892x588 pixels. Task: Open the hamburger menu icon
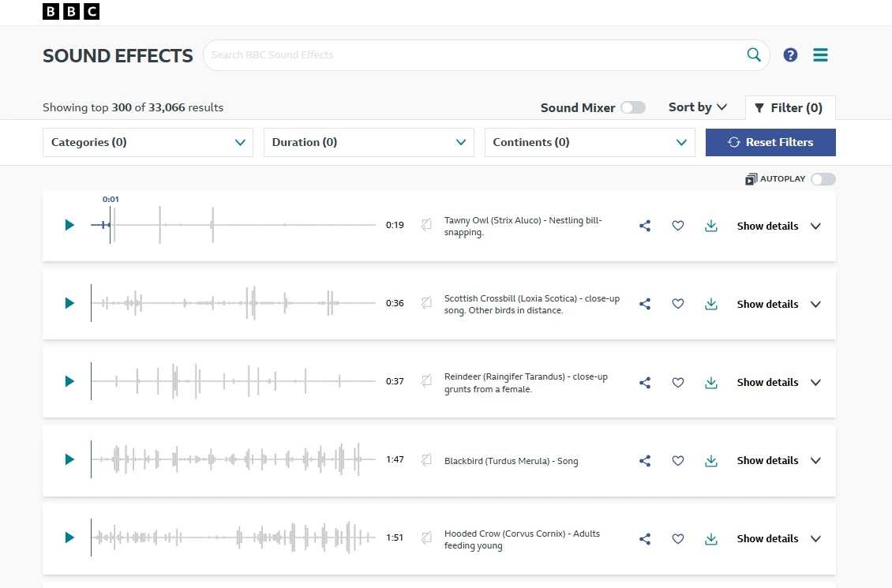(820, 54)
